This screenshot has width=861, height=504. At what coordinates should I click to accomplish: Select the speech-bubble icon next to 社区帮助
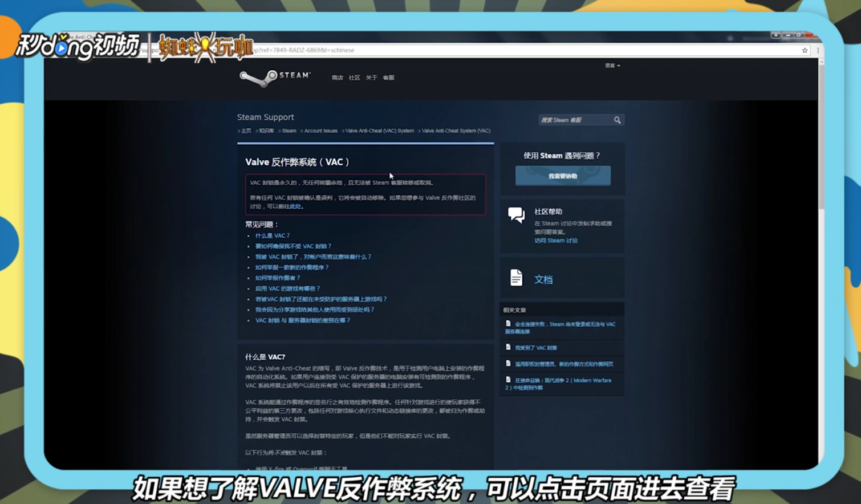pos(516,216)
